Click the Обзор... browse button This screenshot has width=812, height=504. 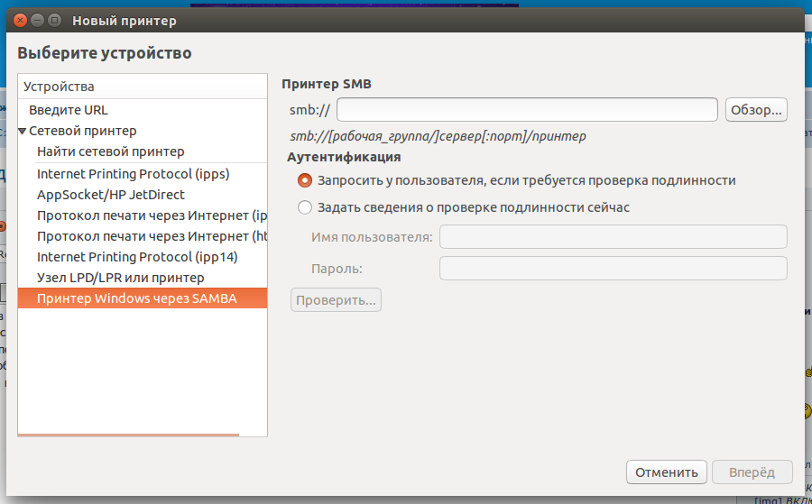[756, 110]
